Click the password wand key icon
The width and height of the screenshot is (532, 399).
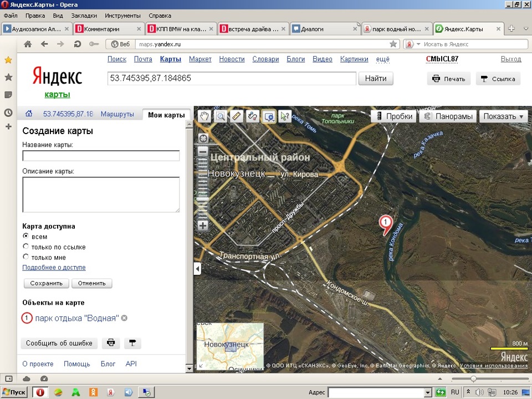pyautogui.click(x=94, y=44)
